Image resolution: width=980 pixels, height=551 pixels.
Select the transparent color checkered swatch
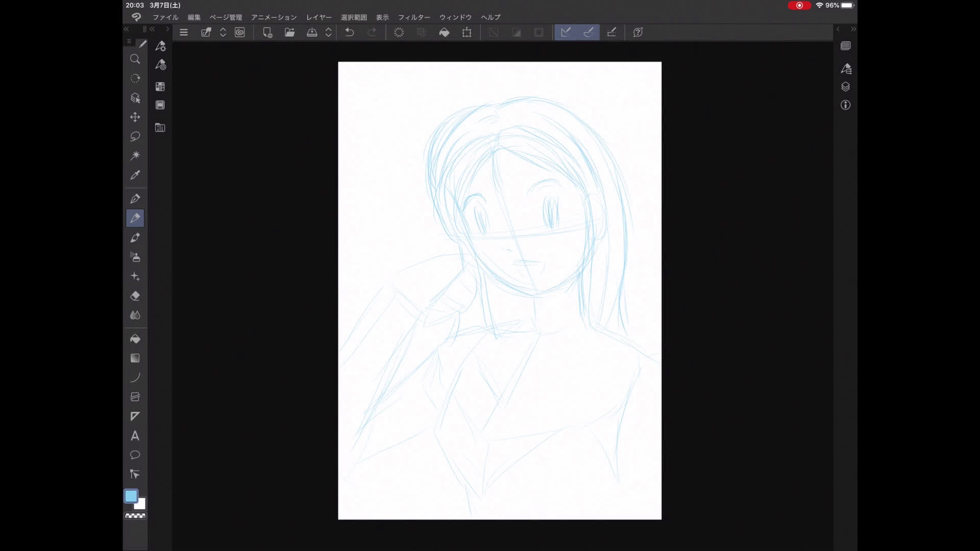point(135,516)
